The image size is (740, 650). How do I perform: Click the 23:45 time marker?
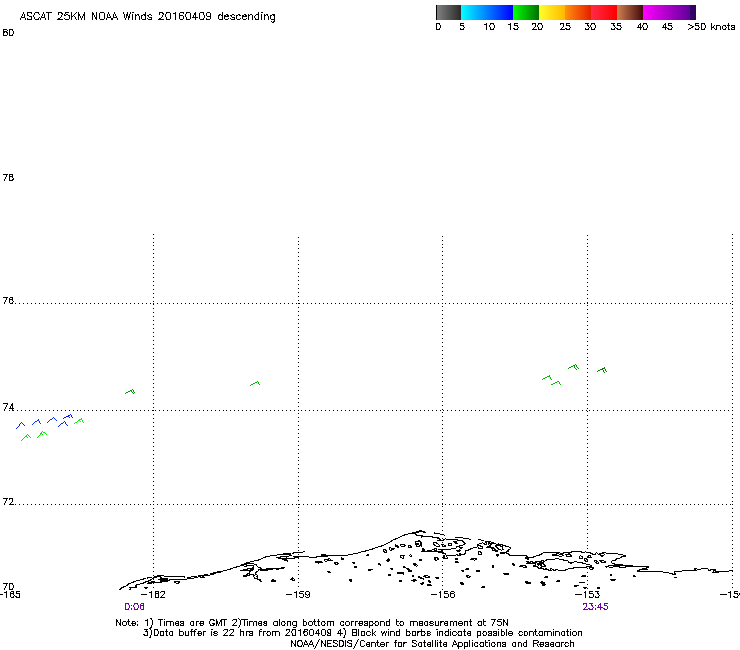[595, 607]
